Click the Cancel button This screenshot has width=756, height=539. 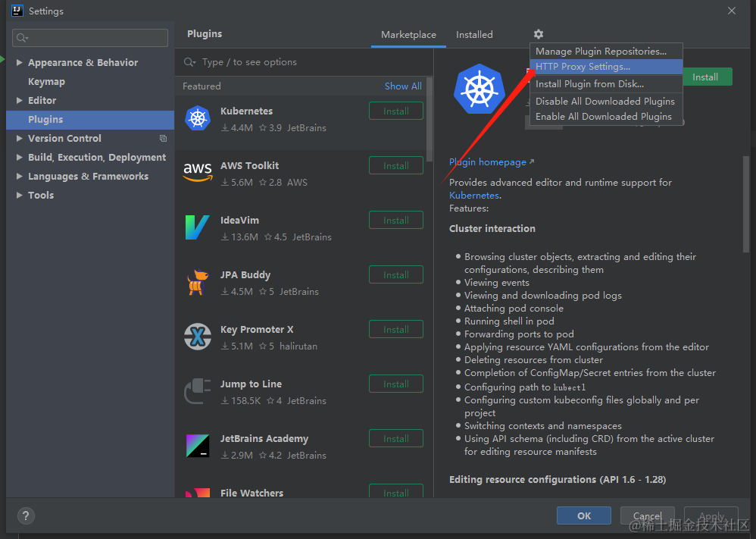click(x=647, y=515)
